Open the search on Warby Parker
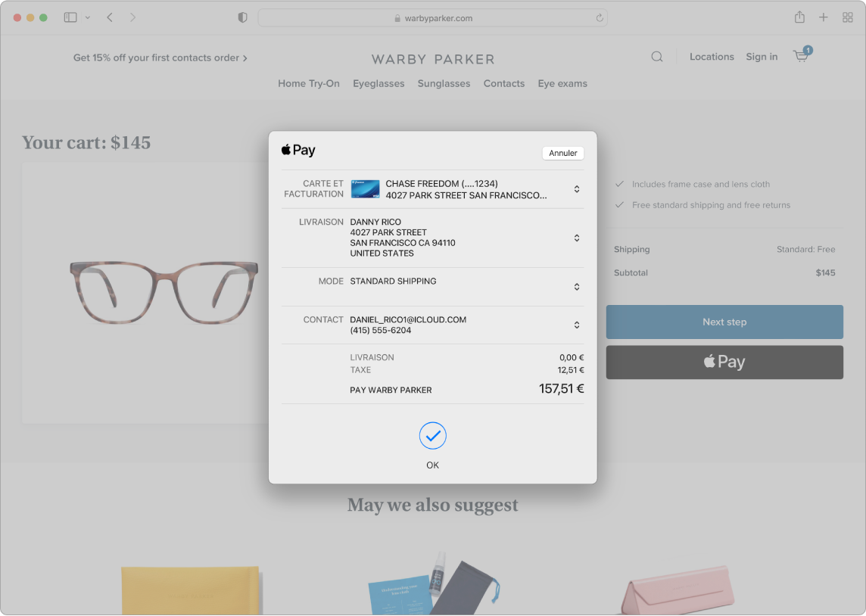866x616 pixels. pos(656,56)
